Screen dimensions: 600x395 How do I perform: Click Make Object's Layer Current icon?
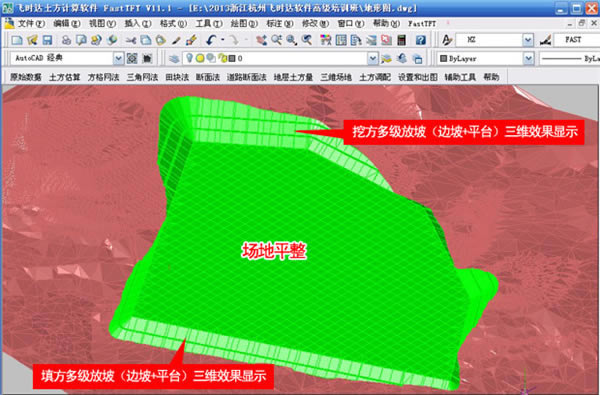(x=386, y=58)
